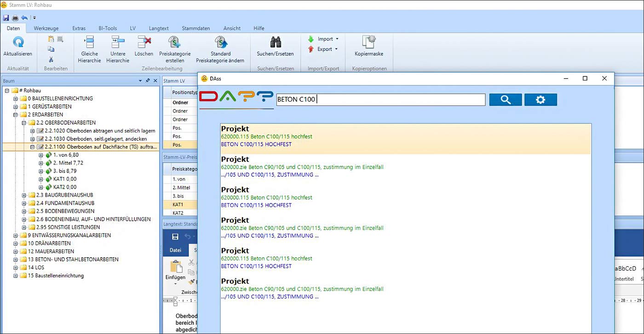
Task: Open Preiskategorie erstellen
Action: (x=174, y=43)
